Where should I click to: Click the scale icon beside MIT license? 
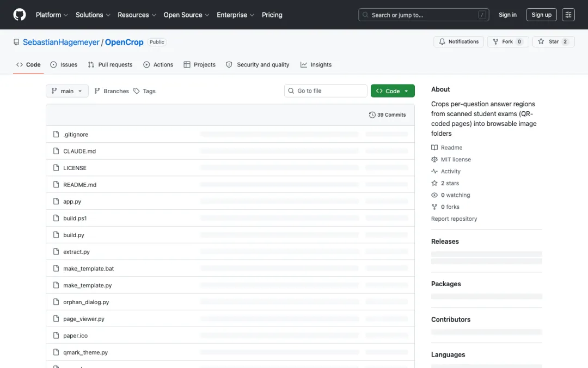[x=434, y=159]
